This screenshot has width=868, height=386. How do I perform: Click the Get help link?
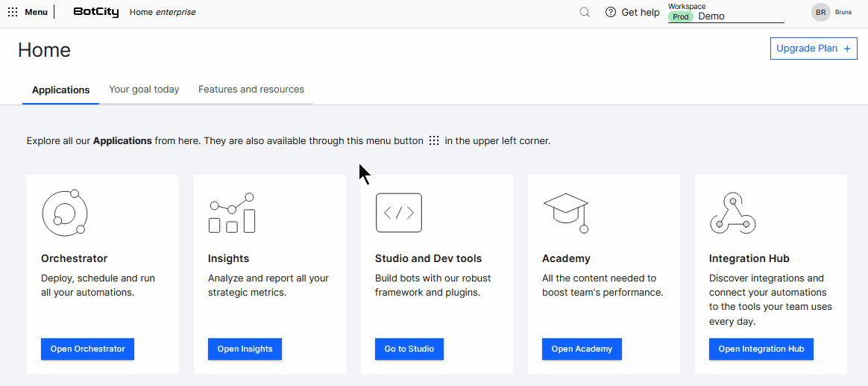641,12
